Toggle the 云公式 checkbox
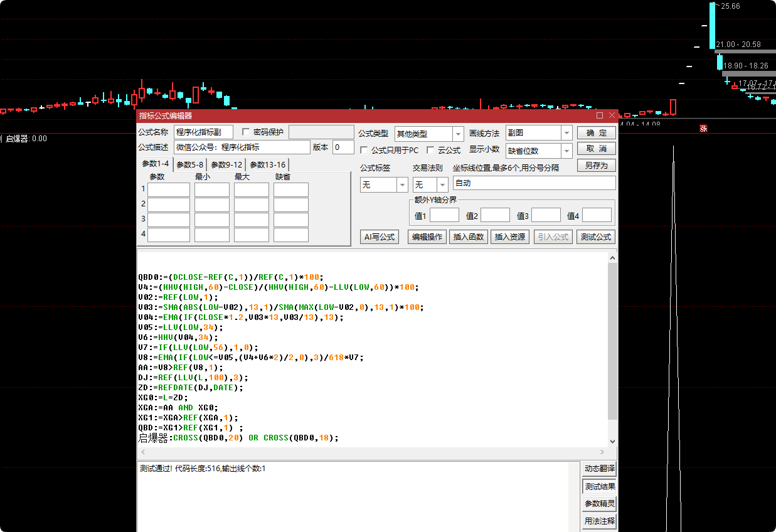Screen dimensions: 776x532 (x=430, y=151)
